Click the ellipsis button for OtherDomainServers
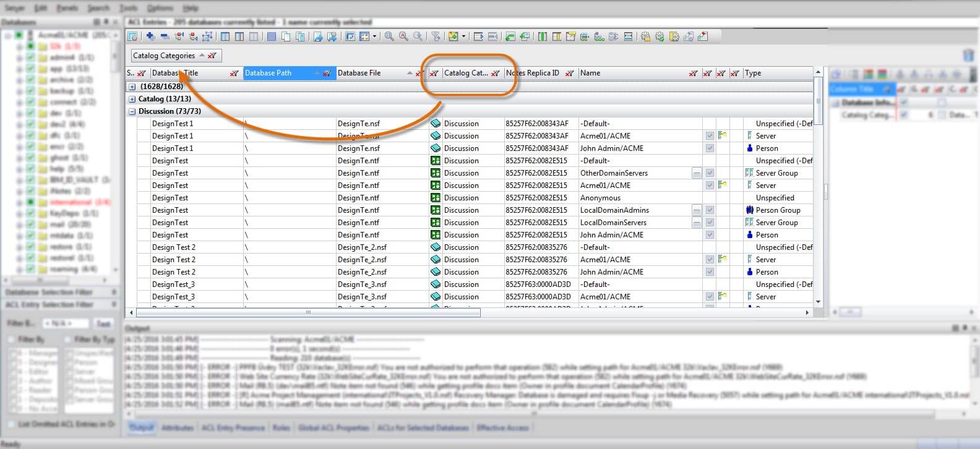980x449 pixels. click(697, 173)
